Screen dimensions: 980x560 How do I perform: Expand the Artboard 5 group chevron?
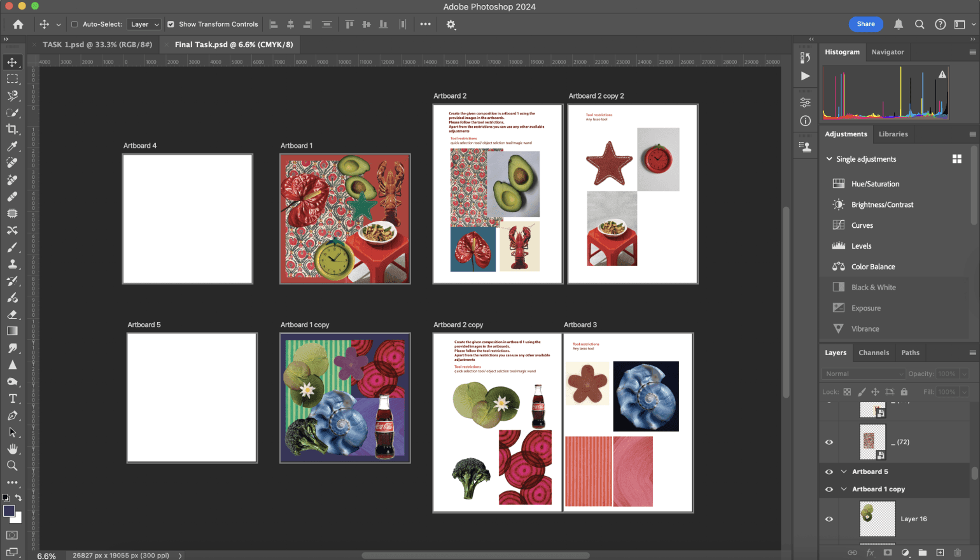click(x=844, y=472)
